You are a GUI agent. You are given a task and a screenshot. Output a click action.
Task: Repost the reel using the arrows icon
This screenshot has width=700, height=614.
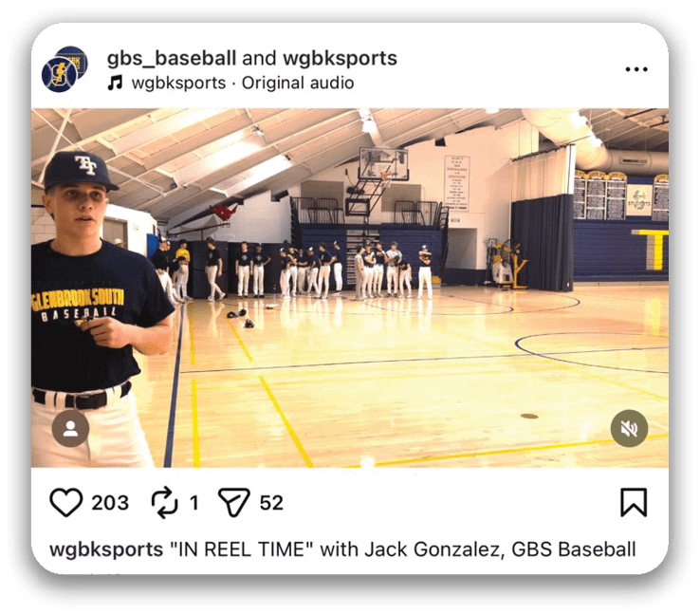165,502
